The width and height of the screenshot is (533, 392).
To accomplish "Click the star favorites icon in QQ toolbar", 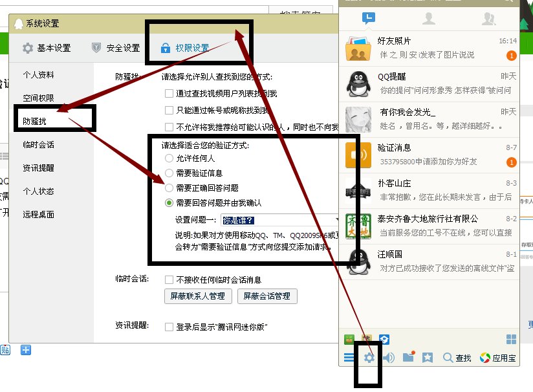I will [x=428, y=356].
